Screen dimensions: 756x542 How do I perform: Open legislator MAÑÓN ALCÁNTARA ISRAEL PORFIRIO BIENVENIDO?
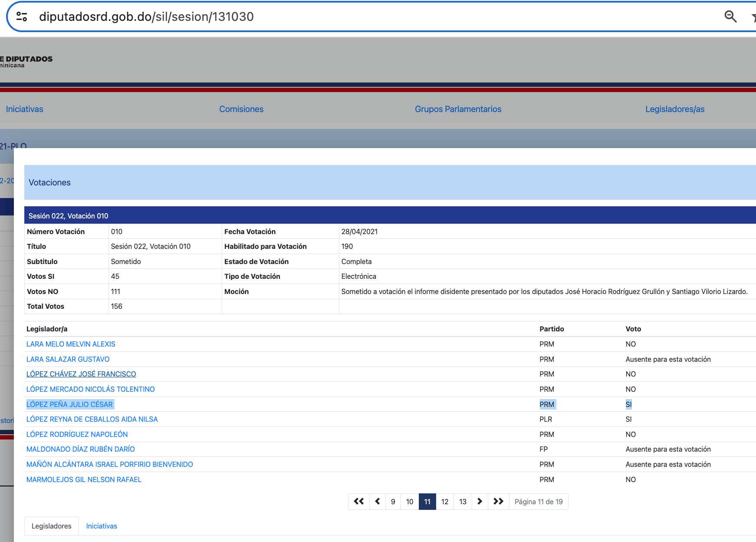point(110,464)
